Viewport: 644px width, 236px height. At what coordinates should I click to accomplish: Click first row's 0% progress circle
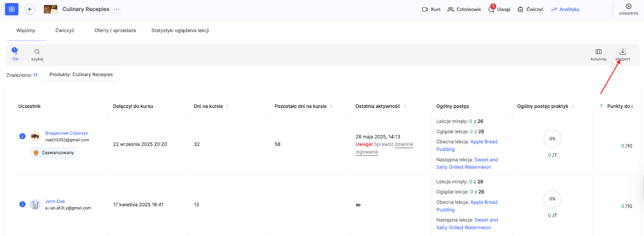[552, 139]
